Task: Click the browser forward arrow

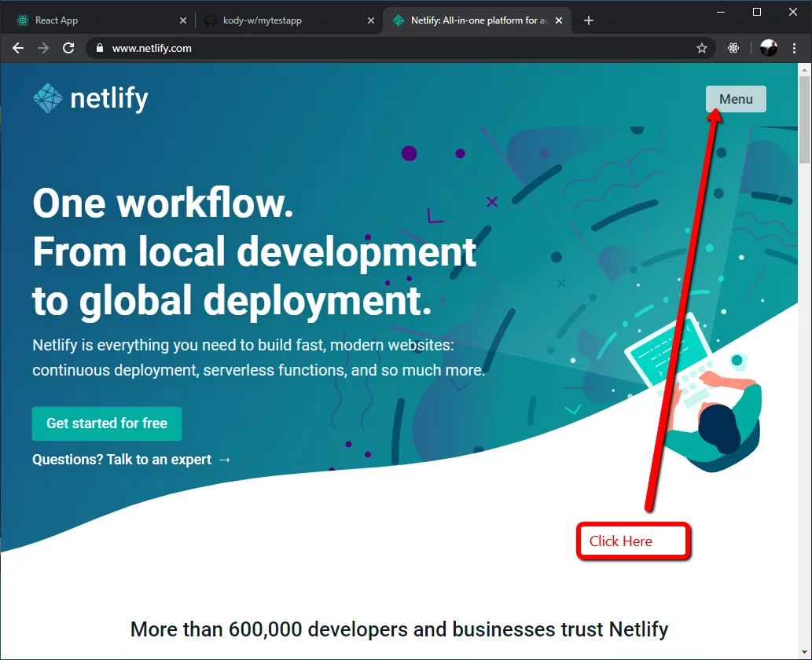Action: tap(43, 48)
